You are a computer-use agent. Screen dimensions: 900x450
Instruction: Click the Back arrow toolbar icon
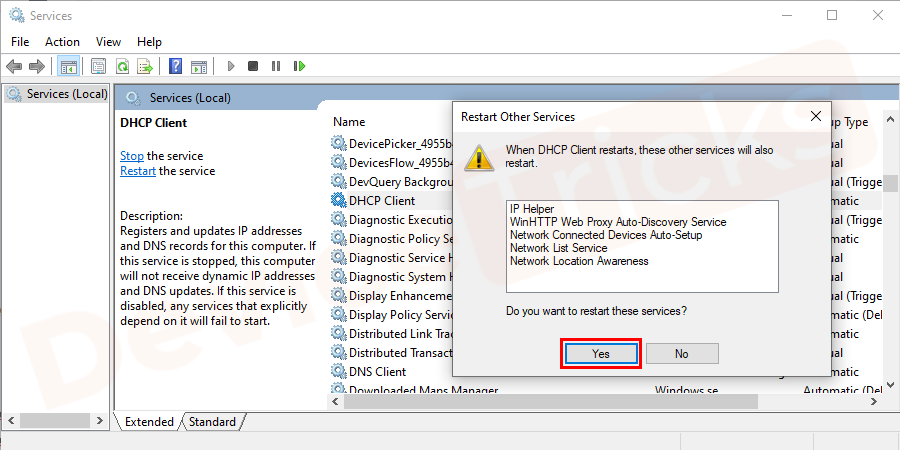(x=14, y=67)
